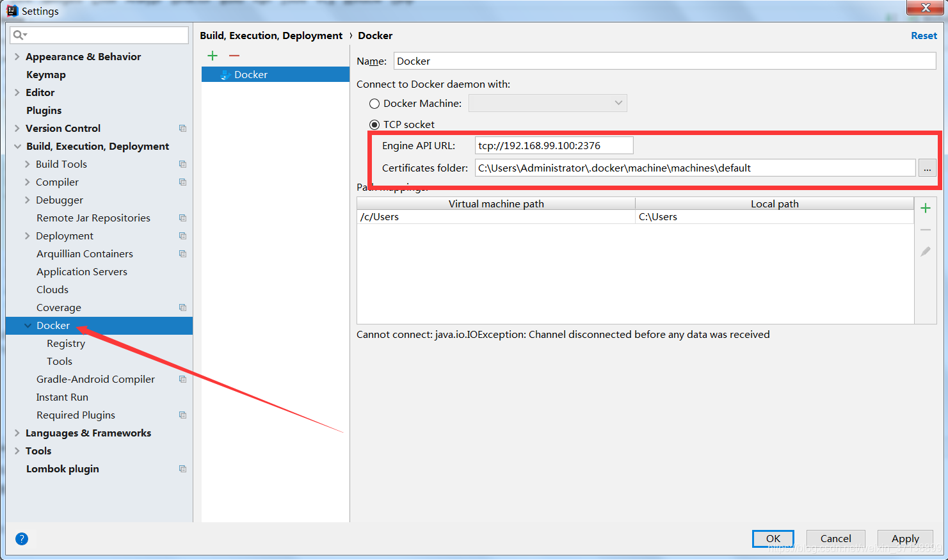948x560 pixels.
Task: Add a new Docker configuration with plus icon
Action: (213, 56)
